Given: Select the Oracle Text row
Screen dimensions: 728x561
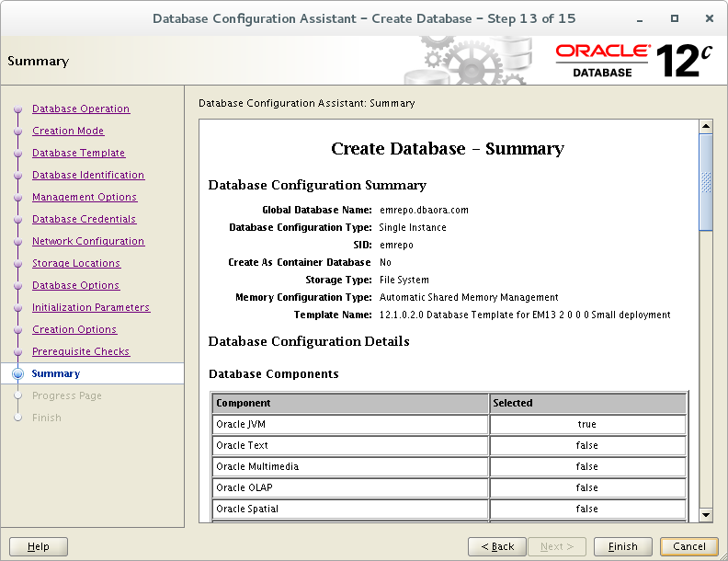Looking at the screenshot, I should coord(449,445).
